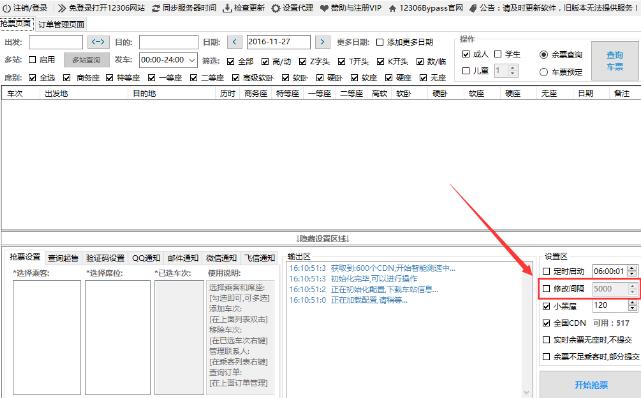The width and height of the screenshot is (641, 398).
Task: Collapse panel via 隐藏设置区域 bar
Action: (323, 238)
